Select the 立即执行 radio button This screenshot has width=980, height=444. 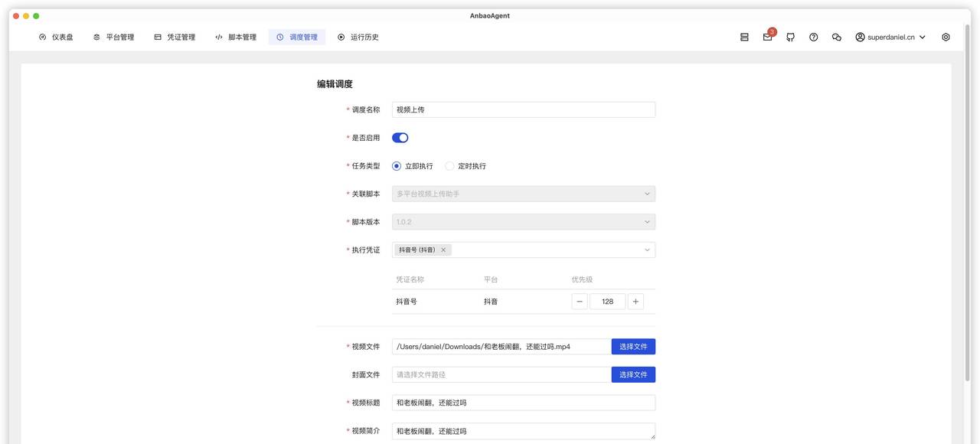[x=396, y=165]
